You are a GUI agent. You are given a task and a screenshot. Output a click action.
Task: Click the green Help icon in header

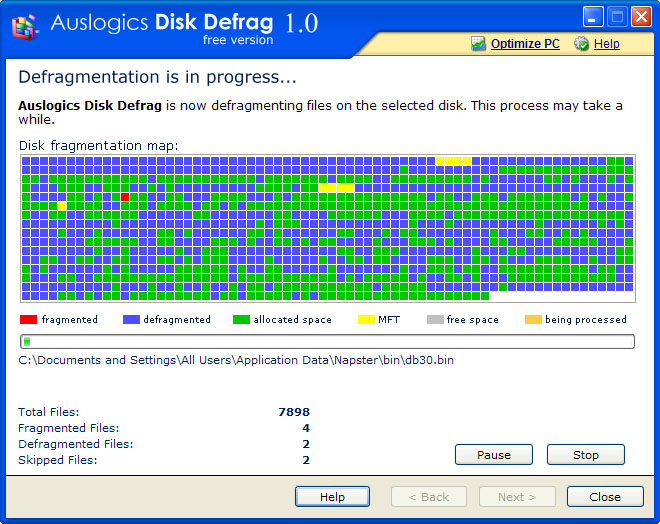[x=581, y=44]
